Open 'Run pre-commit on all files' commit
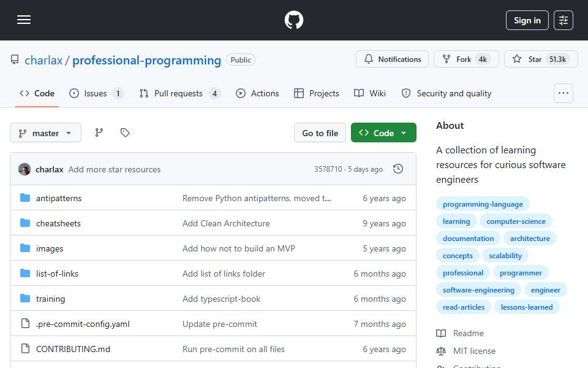The image size is (588, 368). tap(233, 349)
